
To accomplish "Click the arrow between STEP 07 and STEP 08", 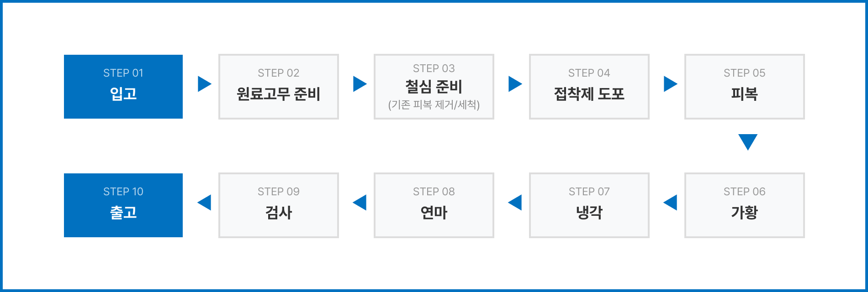I will click(x=515, y=203).
